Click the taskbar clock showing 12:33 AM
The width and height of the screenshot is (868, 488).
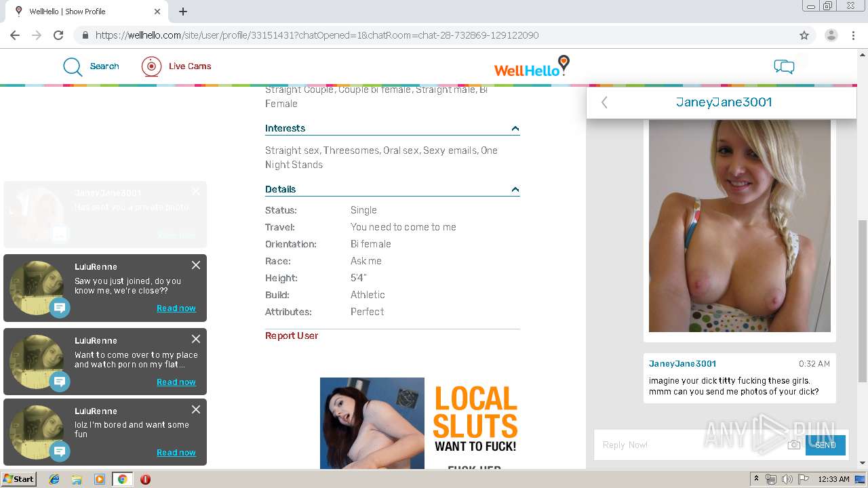pos(833,479)
